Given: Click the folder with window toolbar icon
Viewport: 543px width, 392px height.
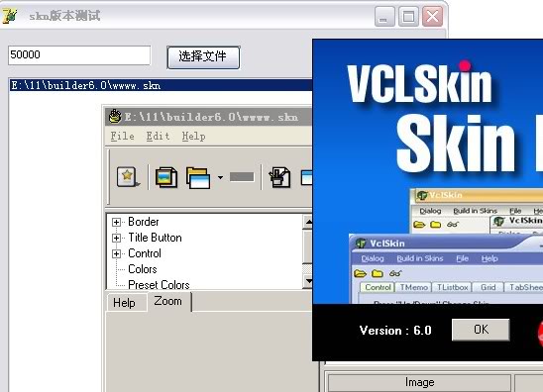Looking at the screenshot, I should [x=198, y=178].
